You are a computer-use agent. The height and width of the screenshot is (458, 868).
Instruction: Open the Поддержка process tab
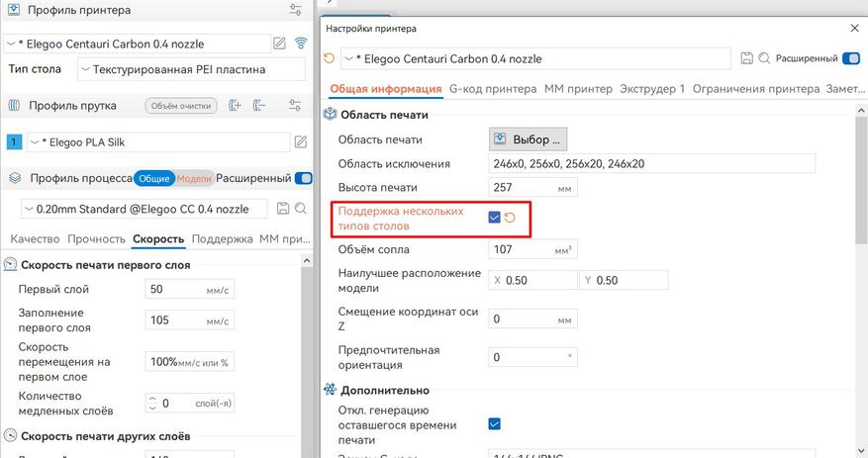[223, 239]
